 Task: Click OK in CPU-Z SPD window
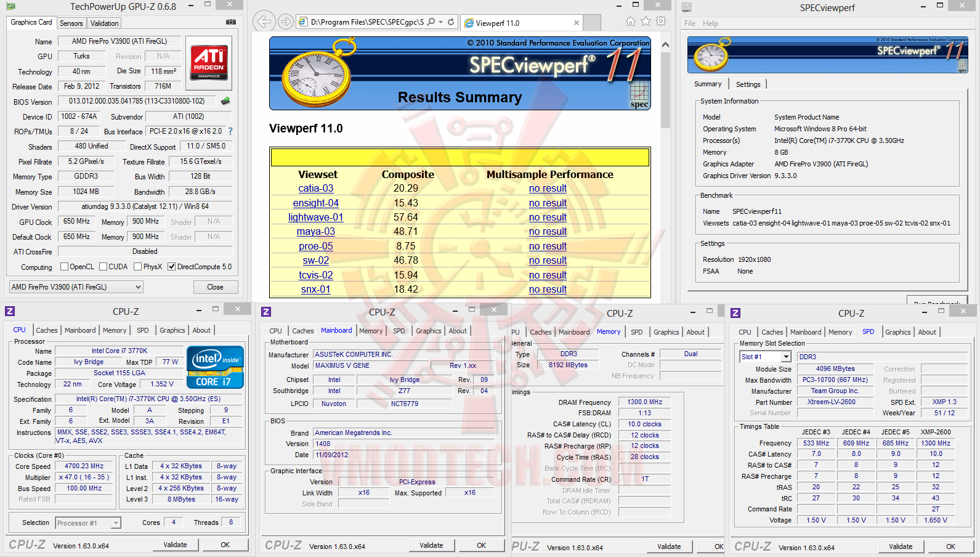tap(950, 547)
